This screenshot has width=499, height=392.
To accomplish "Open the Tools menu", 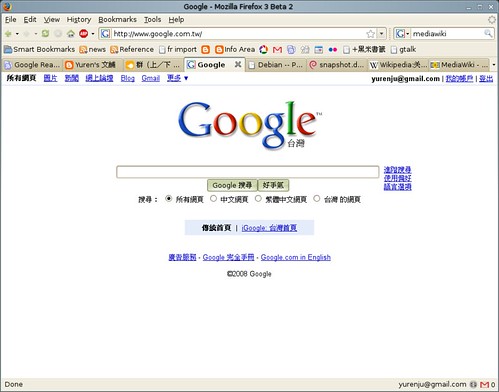I will pos(152,20).
